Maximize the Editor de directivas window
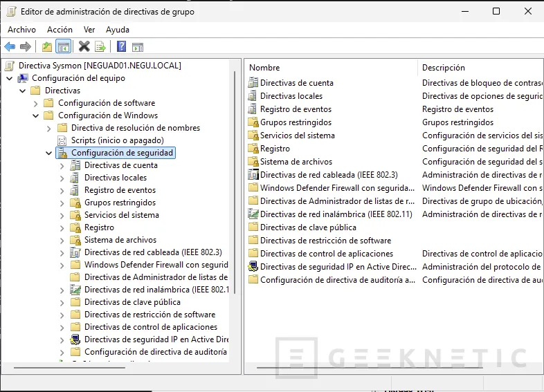The width and height of the screenshot is (544, 392). point(496,11)
